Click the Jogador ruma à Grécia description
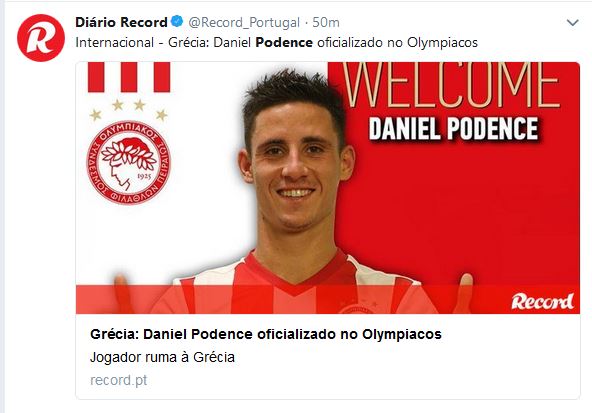Screen dimensions: 592x413 pos(162,357)
